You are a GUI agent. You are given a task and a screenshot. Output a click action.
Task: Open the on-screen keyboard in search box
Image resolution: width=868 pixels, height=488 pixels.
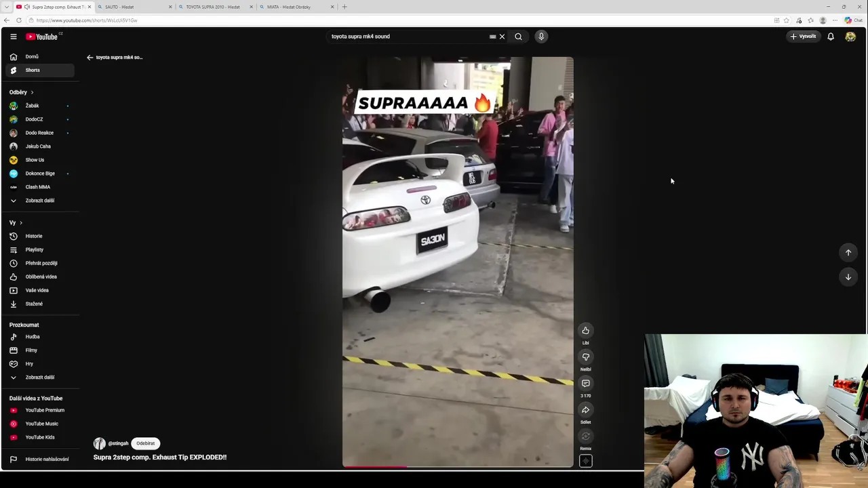pyautogui.click(x=493, y=37)
